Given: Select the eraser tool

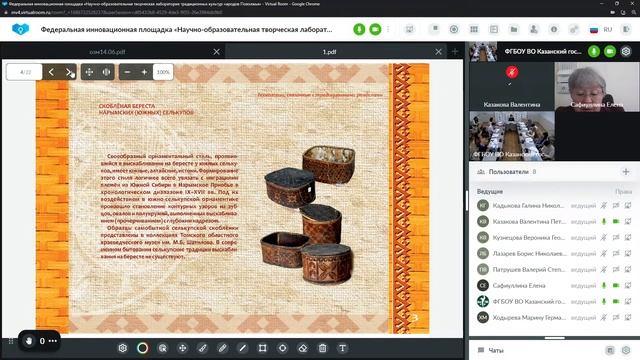Looking at the screenshot, I should [x=302, y=348].
